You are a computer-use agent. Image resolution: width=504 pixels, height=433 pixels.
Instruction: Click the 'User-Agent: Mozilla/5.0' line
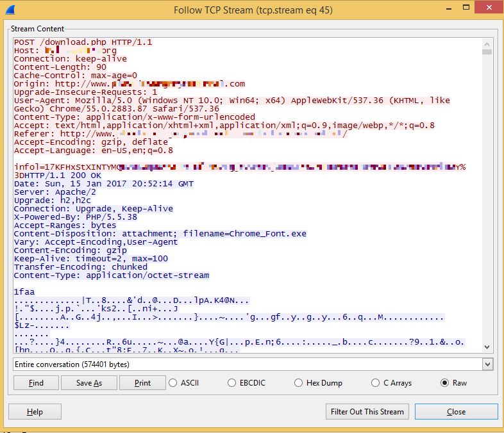[x=231, y=101]
